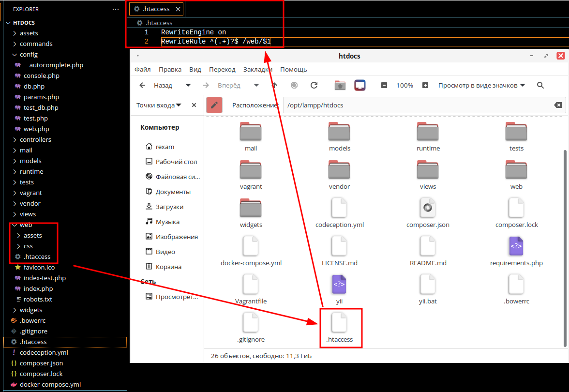Click the computer monitor toolbar icon

(x=359, y=85)
